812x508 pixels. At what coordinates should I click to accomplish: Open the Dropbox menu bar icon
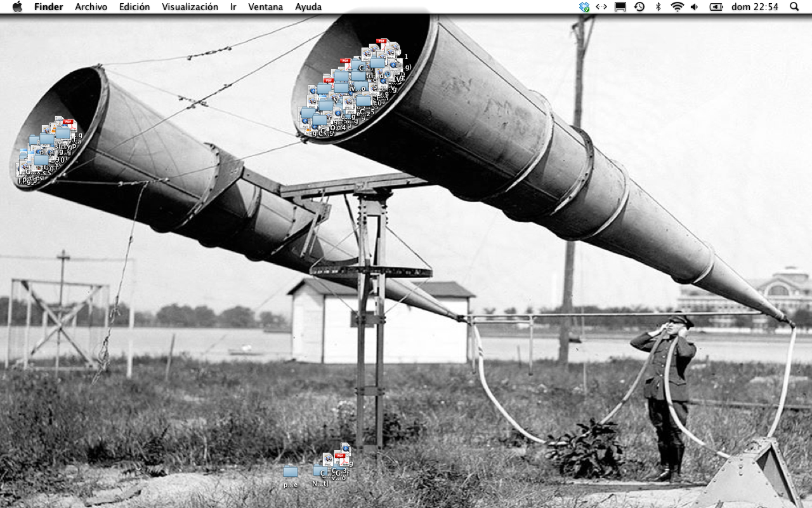584,7
